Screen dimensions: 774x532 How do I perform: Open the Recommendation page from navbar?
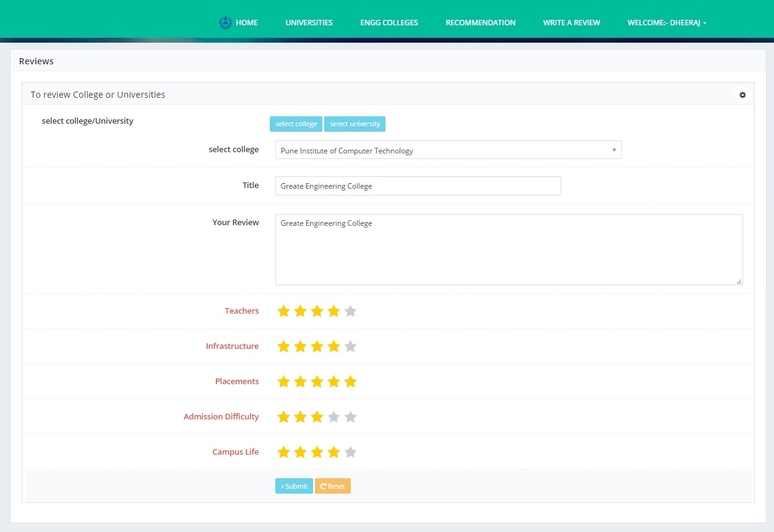(x=480, y=23)
